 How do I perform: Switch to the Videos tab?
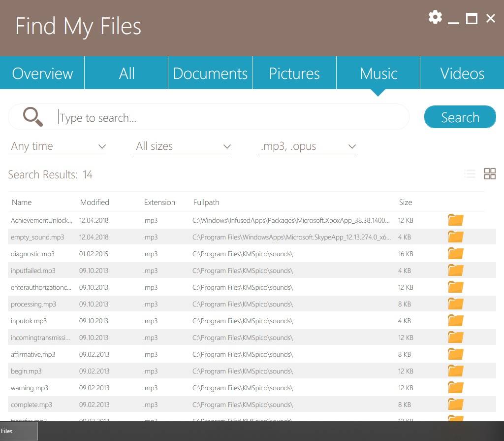462,73
